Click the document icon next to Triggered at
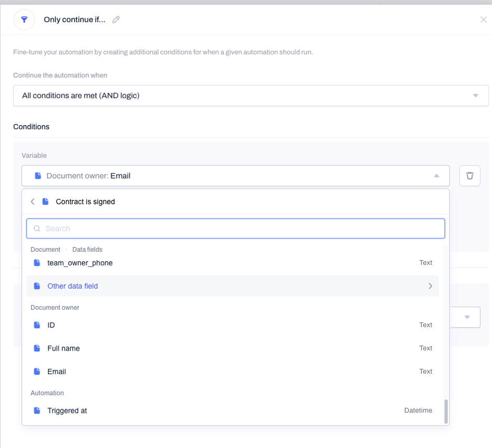The height and width of the screenshot is (448, 492). point(37,410)
